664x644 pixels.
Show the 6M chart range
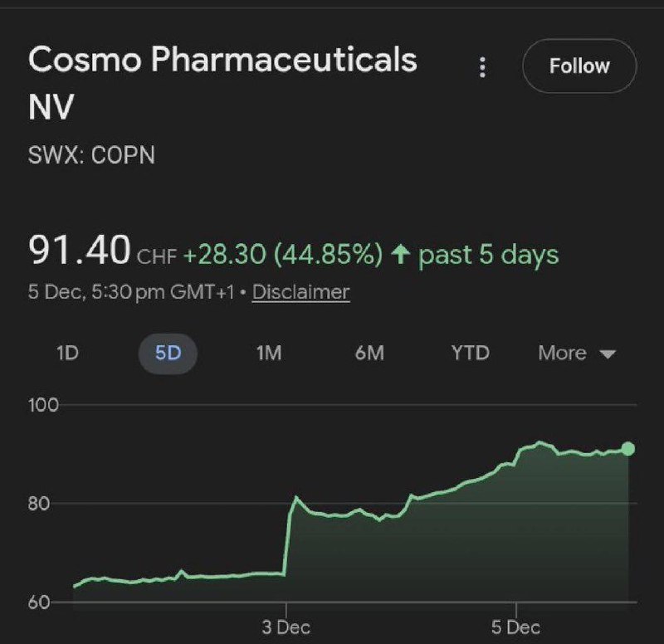tap(369, 353)
